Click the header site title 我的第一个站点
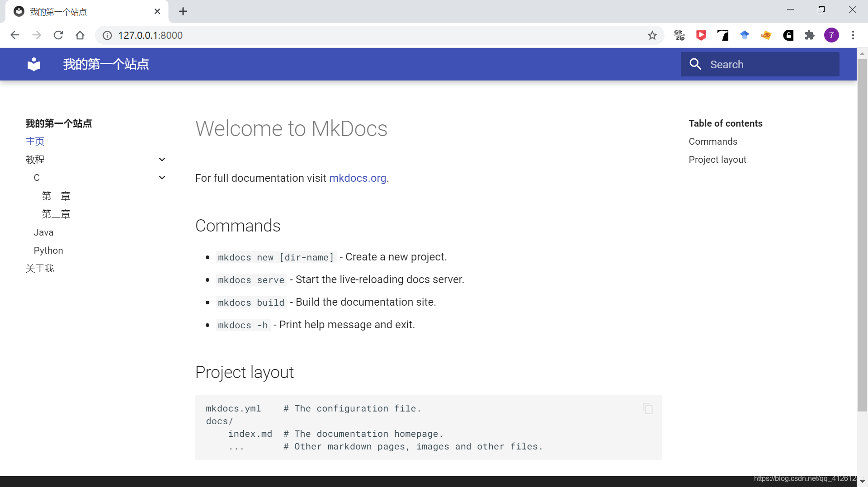 click(x=106, y=64)
